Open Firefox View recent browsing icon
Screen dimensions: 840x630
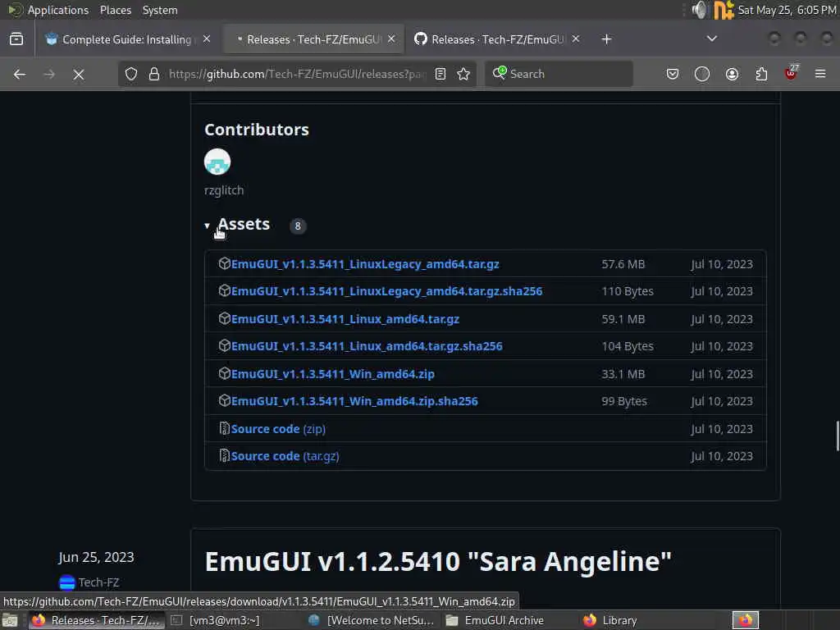point(16,39)
